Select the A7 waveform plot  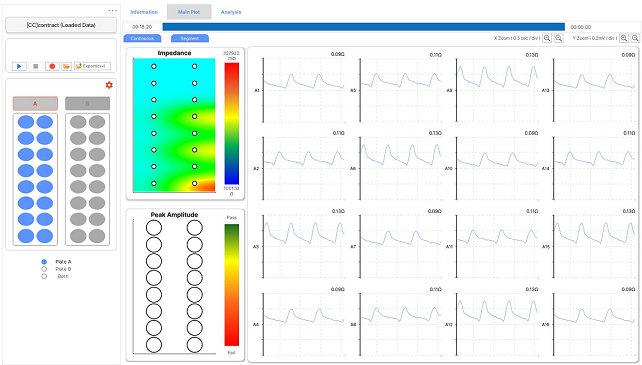pos(400,247)
